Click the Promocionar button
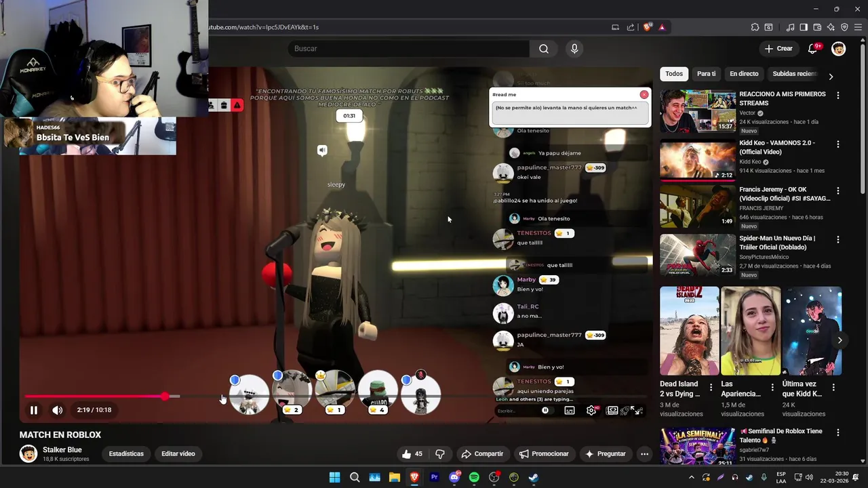The image size is (868, 488). click(544, 454)
